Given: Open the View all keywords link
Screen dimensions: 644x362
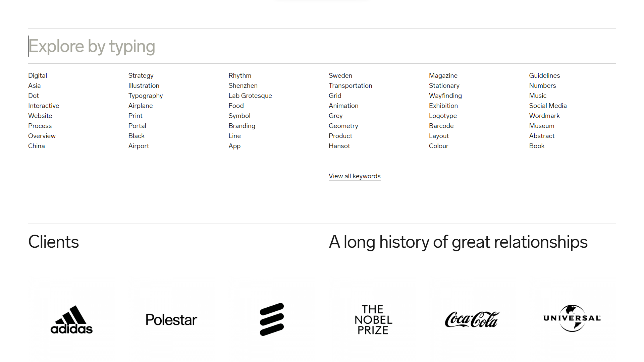Looking at the screenshot, I should coord(355,176).
